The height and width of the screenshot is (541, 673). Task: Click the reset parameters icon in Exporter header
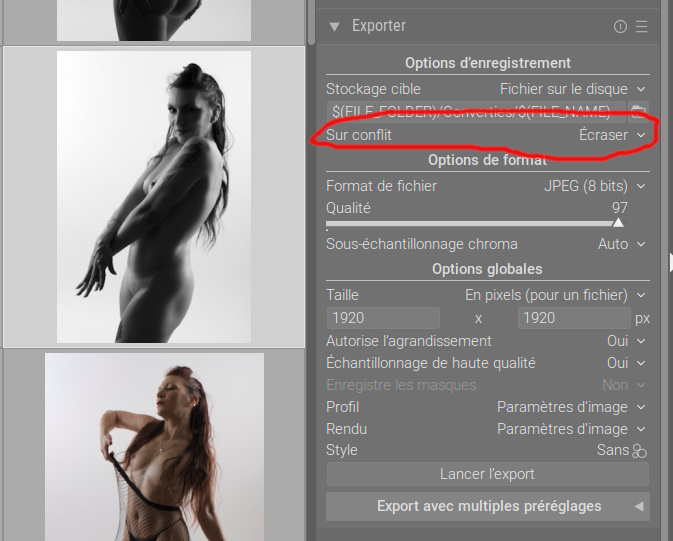coord(620,26)
